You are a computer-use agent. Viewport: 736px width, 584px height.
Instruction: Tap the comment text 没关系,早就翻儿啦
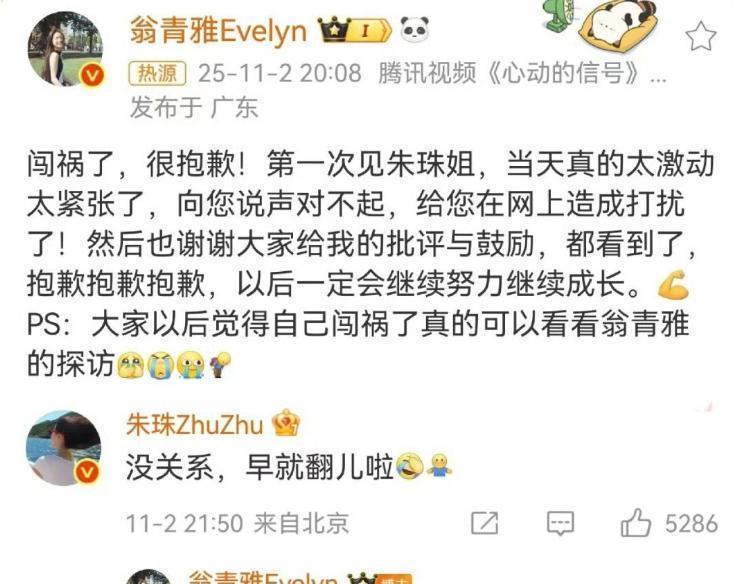[x=259, y=468]
